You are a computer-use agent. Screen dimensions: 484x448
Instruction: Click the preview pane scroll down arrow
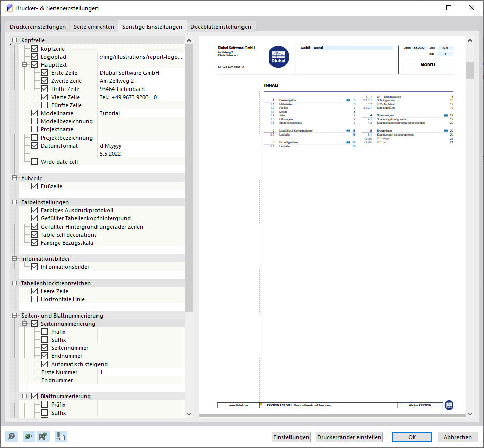click(470, 414)
